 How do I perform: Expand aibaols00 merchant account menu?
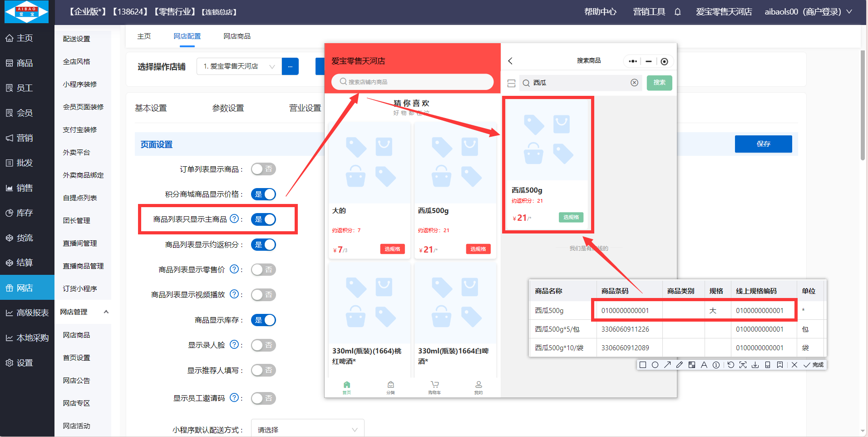click(x=808, y=12)
